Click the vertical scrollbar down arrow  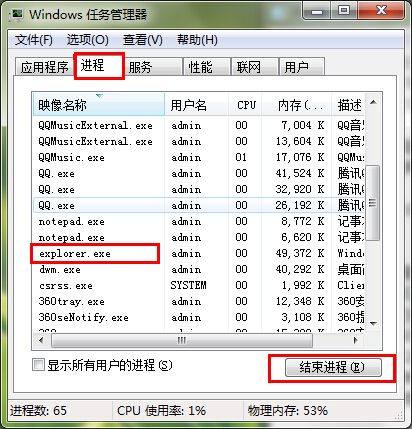(373, 323)
